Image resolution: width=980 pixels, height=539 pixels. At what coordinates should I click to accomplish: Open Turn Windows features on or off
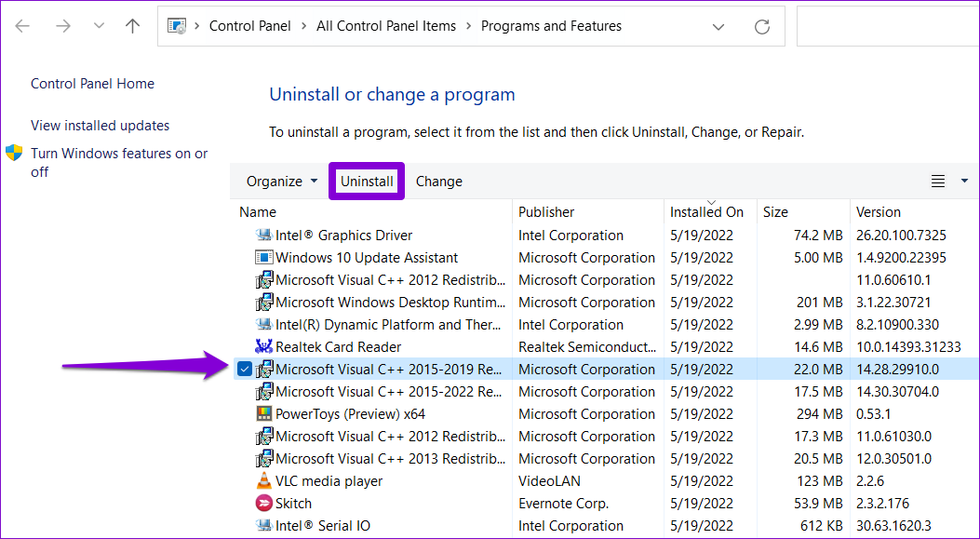pos(119,163)
